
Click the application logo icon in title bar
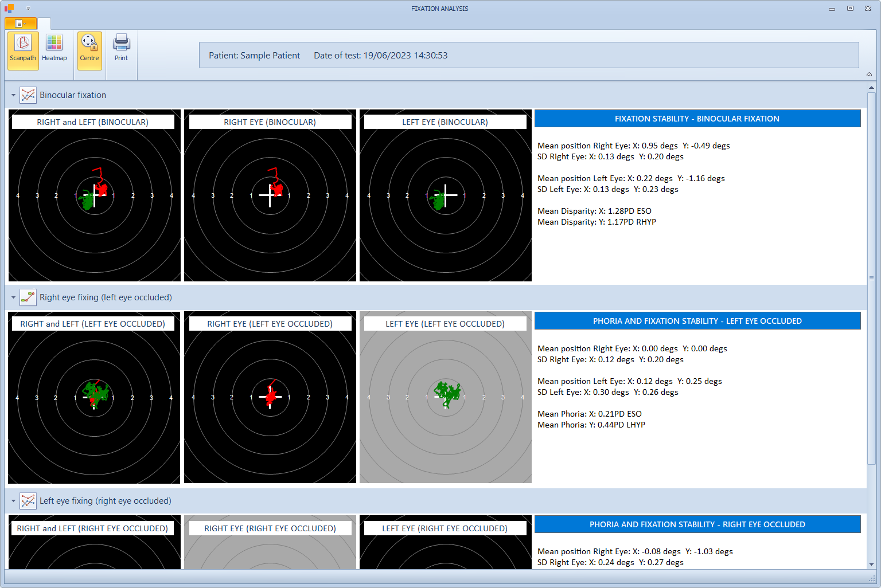[x=9, y=9]
